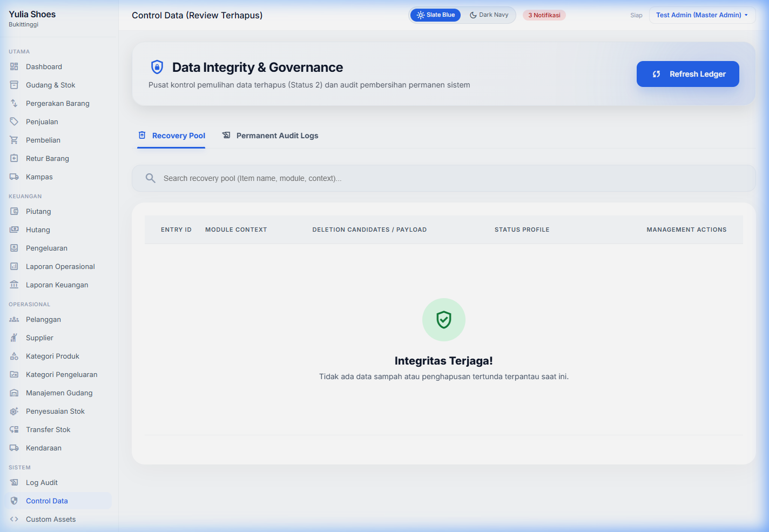Open the 3 Notifikasi badge
The height and width of the screenshot is (532, 769).
544,15
